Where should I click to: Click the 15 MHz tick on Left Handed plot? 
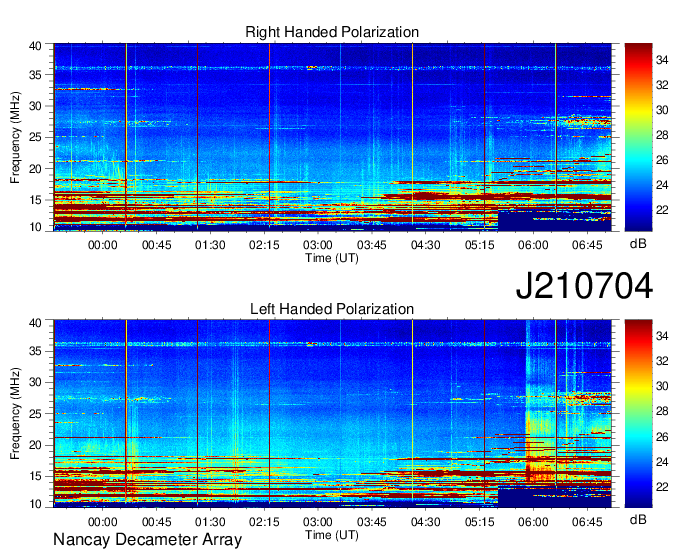(35, 476)
